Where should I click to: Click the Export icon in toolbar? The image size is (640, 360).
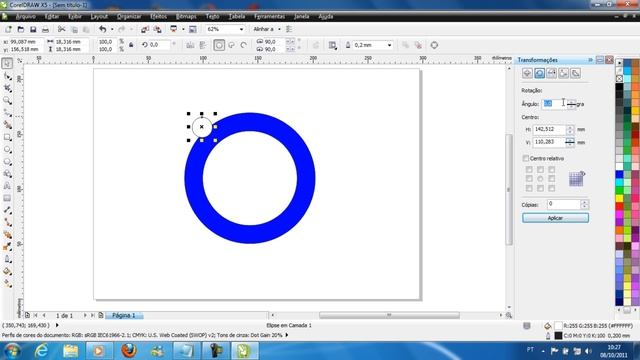click(157, 29)
